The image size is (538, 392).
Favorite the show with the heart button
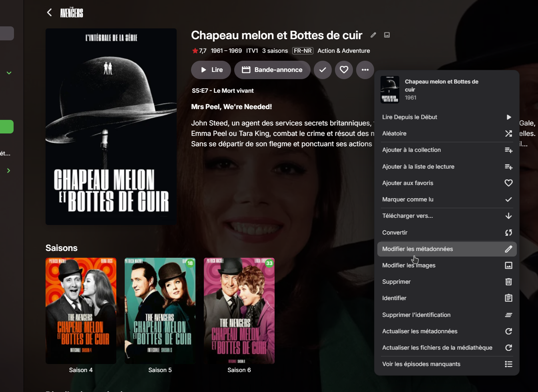point(344,70)
